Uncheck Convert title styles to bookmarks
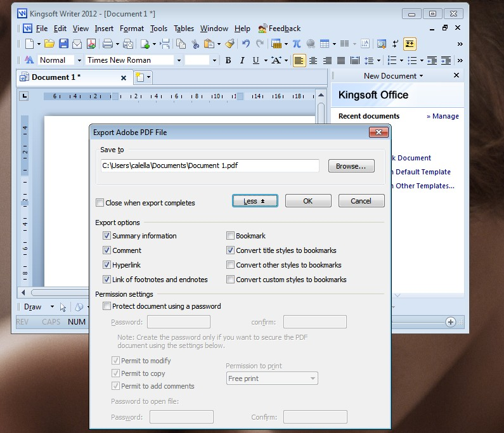504x433 pixels. (x=230, y=250)
